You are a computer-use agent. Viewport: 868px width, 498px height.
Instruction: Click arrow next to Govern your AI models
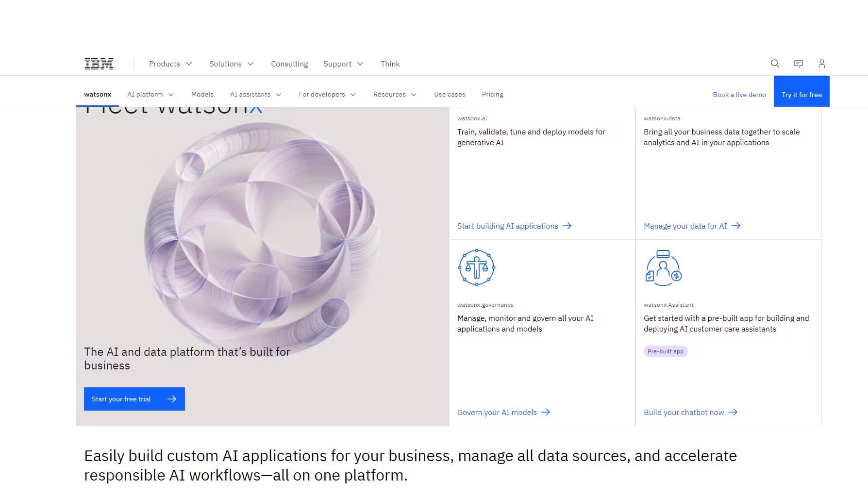click(x=546, y=412)
